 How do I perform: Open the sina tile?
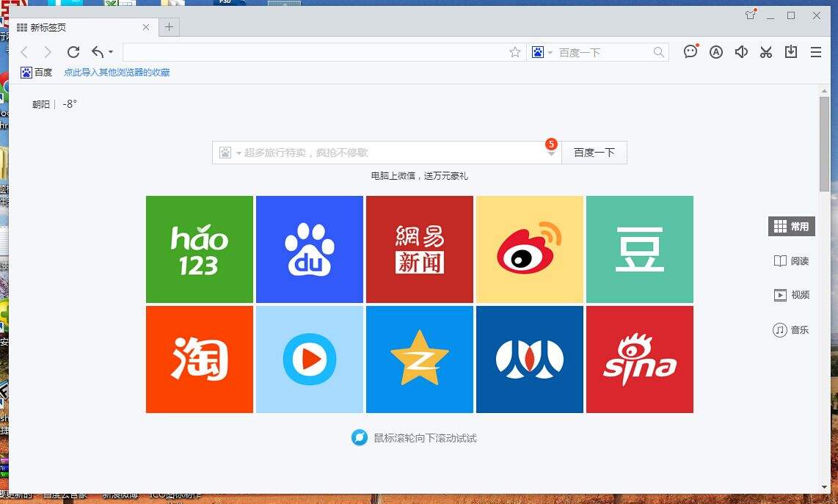[640, 359]
